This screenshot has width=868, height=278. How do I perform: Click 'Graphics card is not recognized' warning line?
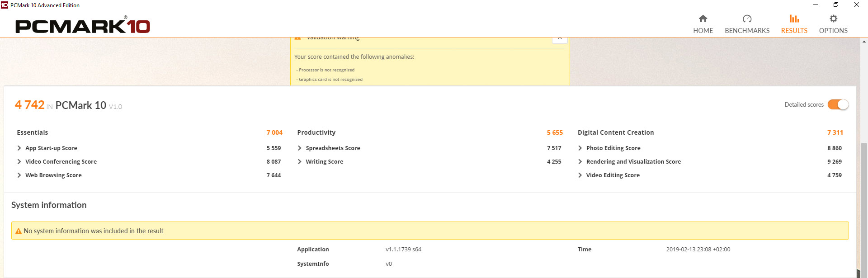coord(330,80)
